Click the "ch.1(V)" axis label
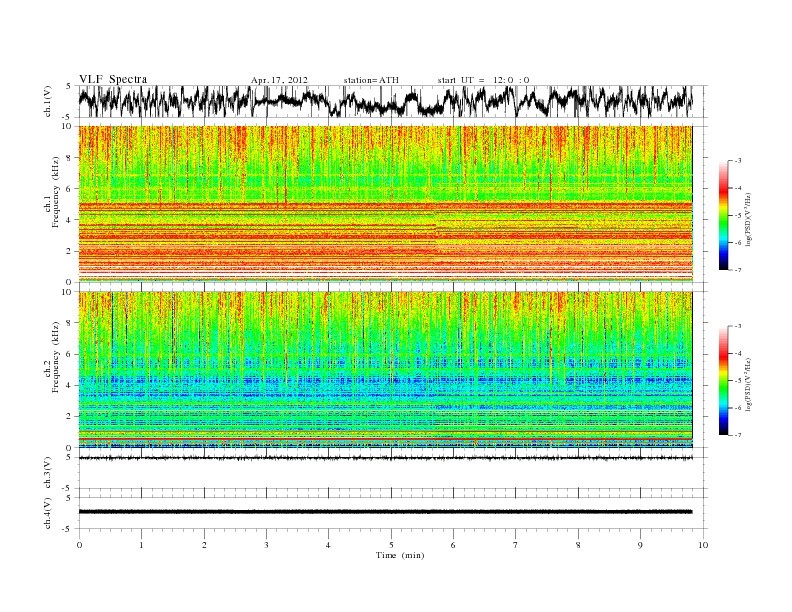Image resolution: width=792 pixels, height=612 pixels. pos(47,101)
